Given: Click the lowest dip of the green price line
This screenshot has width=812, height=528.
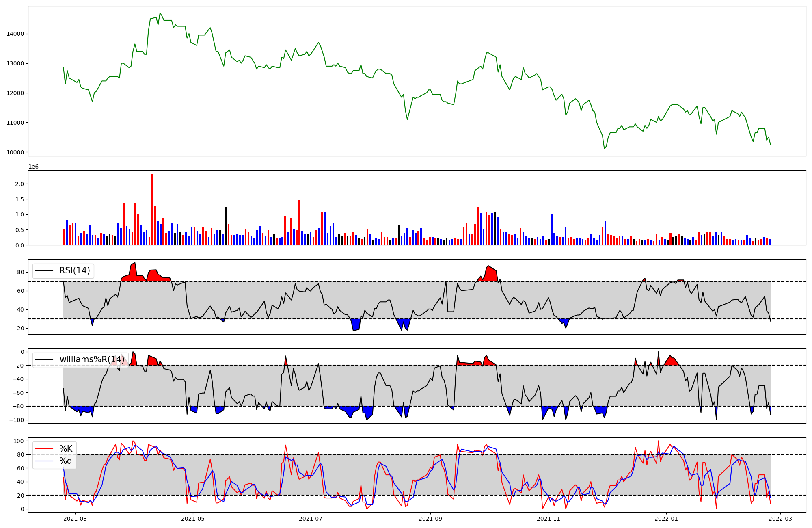Looking at the screenshot, I should [604, 149].
